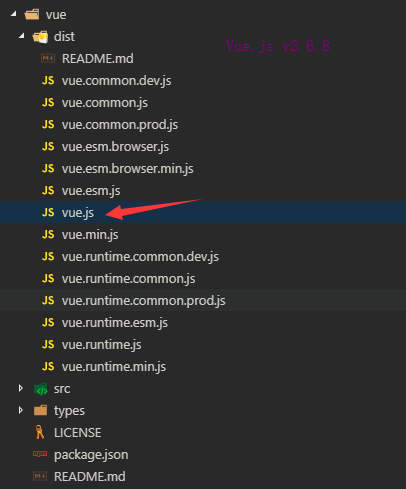Click JS icon of vue.esm.js

48,190
